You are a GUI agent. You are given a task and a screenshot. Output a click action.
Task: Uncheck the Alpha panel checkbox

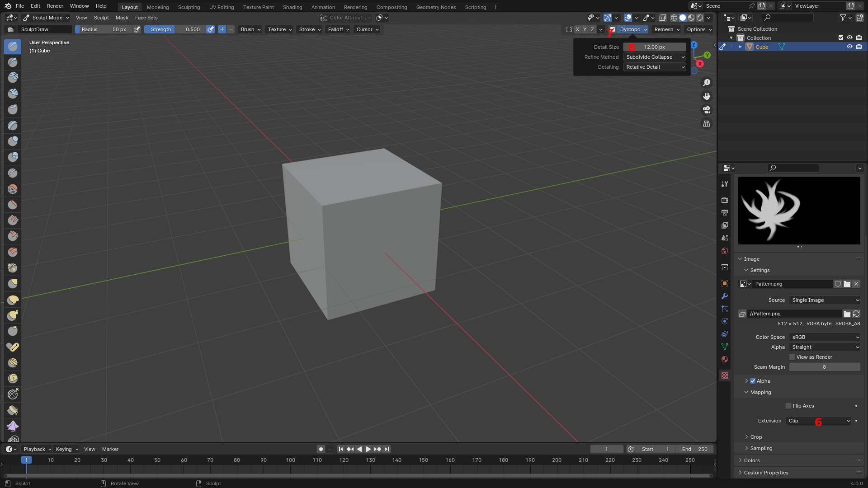coord(753,381)
